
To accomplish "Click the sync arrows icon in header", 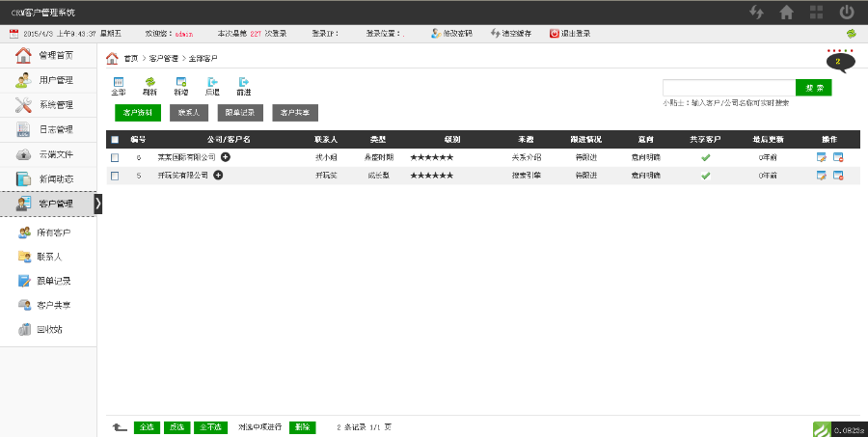I will click(757, 13).
